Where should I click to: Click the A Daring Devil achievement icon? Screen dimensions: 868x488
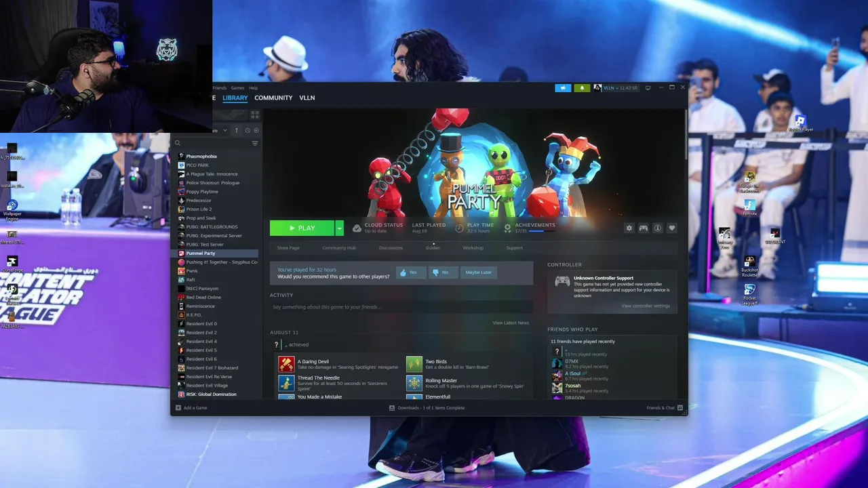(x=286, y=365)
